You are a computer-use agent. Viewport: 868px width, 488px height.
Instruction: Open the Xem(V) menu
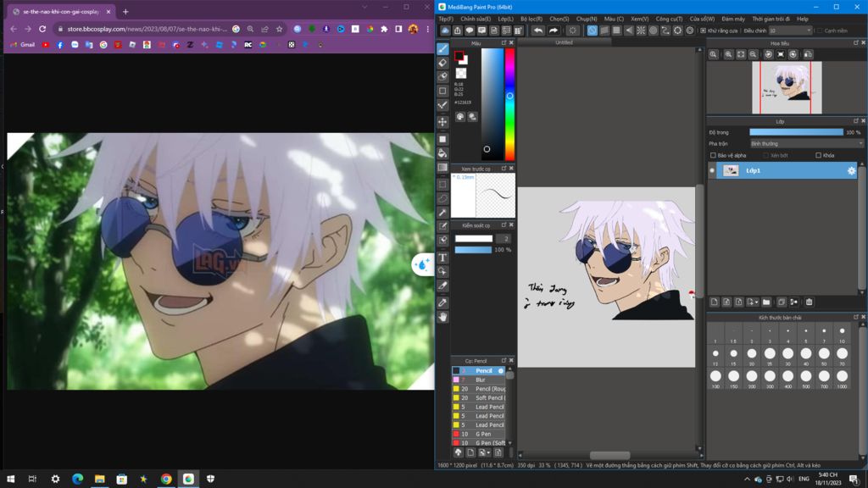(639, 19)
